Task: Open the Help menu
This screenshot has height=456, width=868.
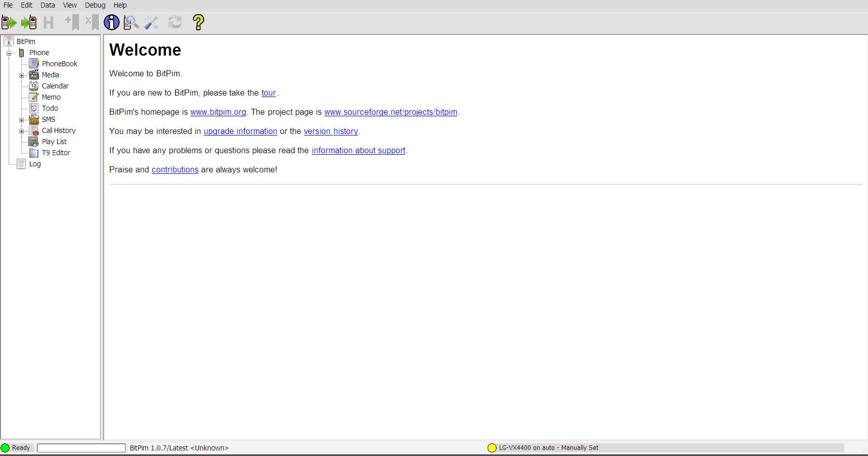Action: [x=120, y=5]
